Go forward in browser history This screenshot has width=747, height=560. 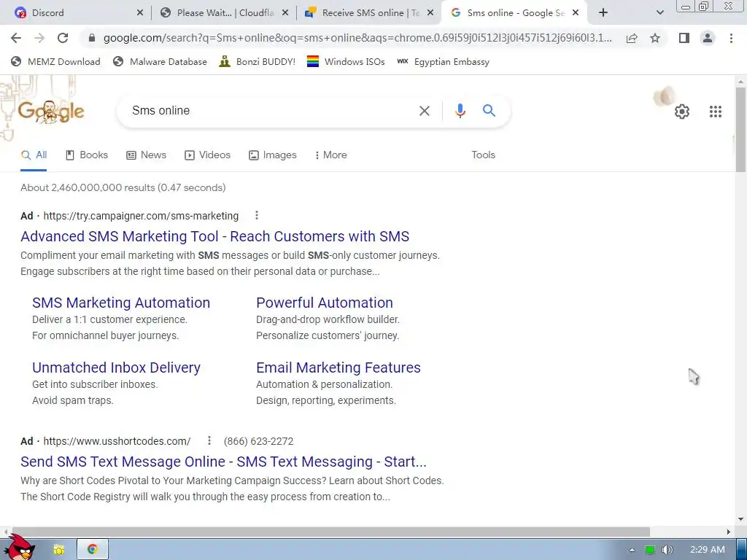pos(39,38)
